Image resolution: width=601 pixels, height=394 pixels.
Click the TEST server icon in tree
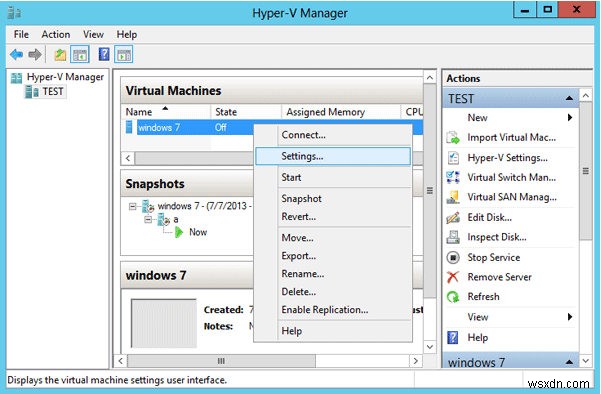click(x=31, y=92)
